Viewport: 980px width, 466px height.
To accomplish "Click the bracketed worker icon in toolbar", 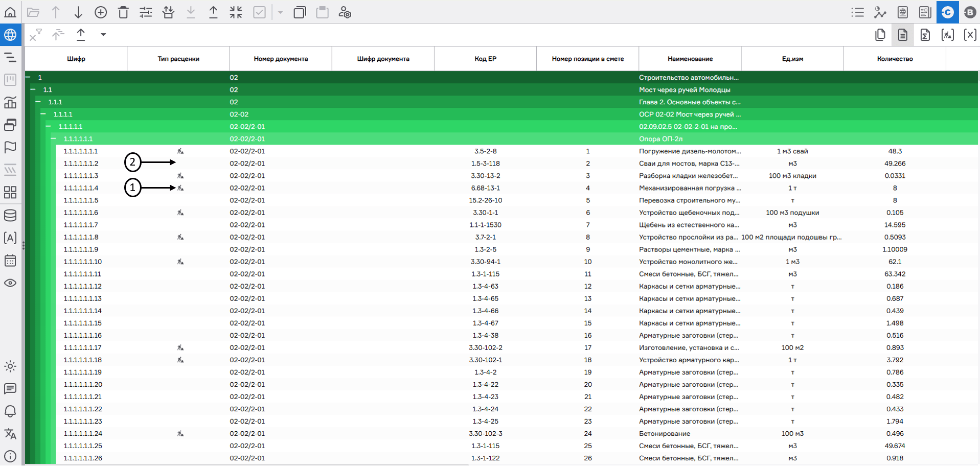I will [947, 35].
